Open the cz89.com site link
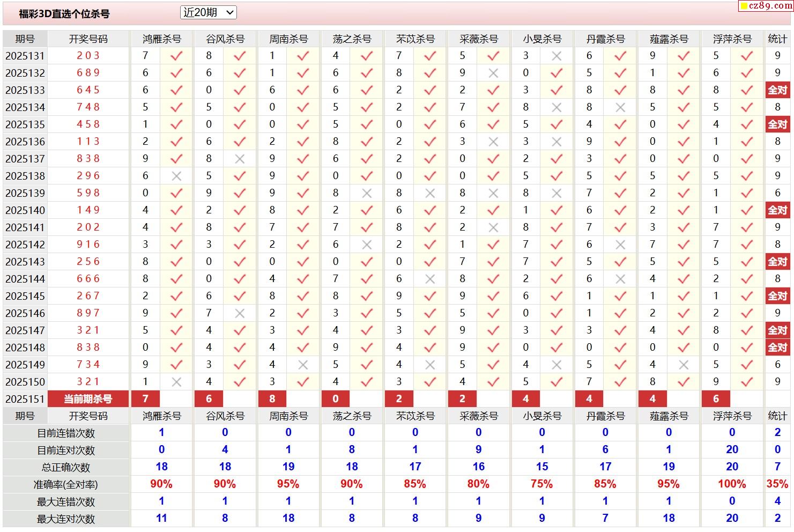This screenshot has width=794, height=532. 766,6
